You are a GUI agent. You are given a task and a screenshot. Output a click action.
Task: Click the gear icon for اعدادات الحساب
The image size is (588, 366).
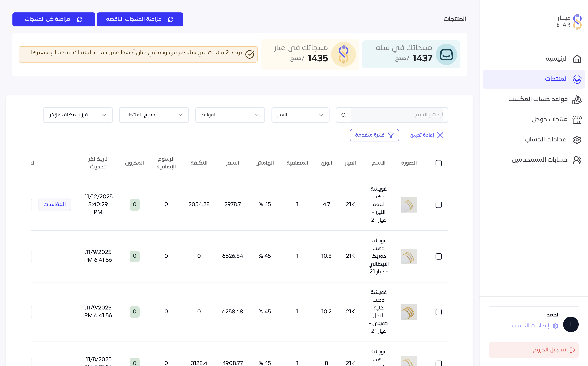(x=577, y=140)
